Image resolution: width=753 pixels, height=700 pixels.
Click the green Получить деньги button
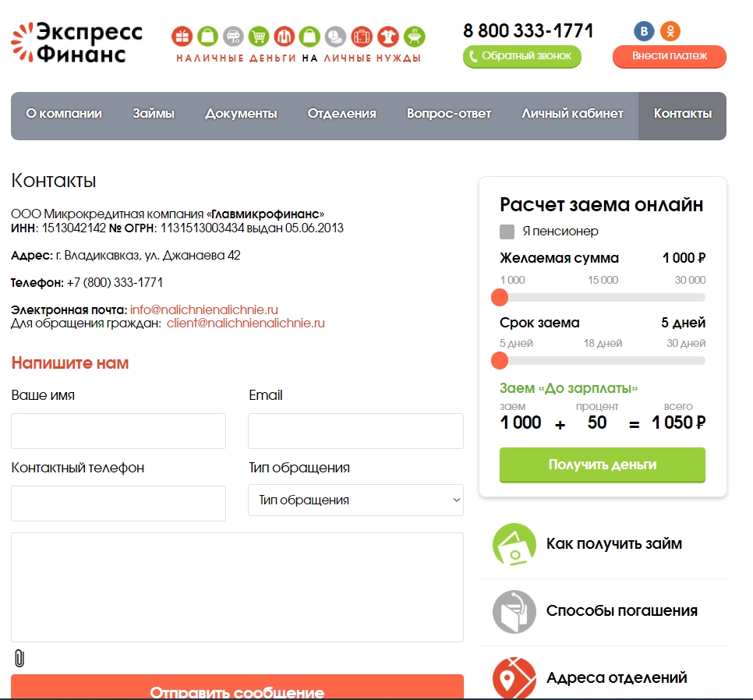603,465
